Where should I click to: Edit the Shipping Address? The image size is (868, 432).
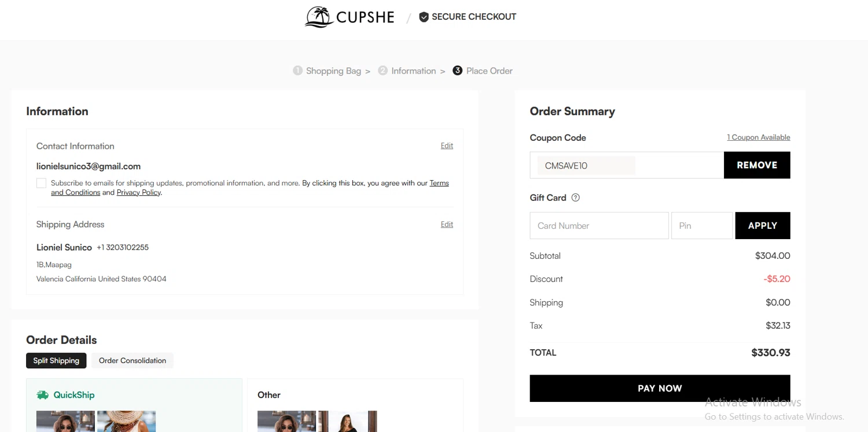point(447,224)
